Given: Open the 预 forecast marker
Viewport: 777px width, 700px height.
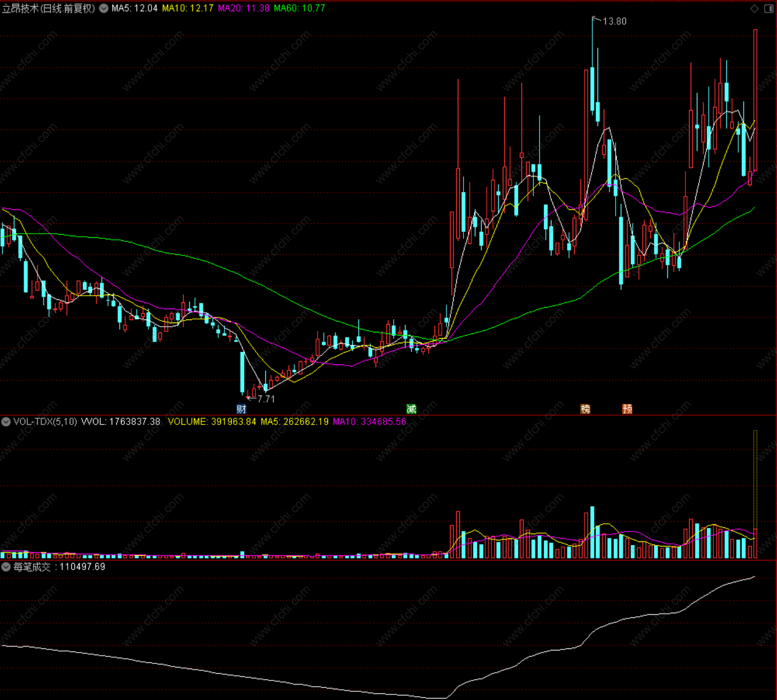Looking at the screenshot, I should (627, 409).
